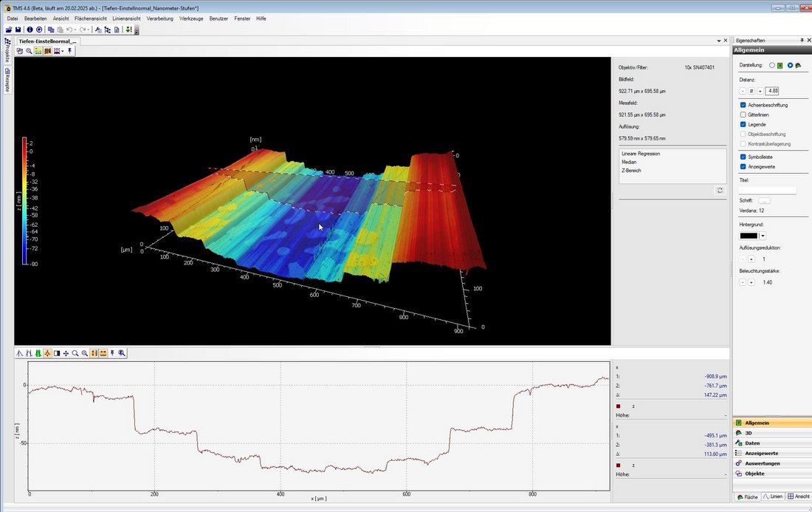
Task: Select the magnifier zoom tool above the 3D view
Action: [30, 51]
